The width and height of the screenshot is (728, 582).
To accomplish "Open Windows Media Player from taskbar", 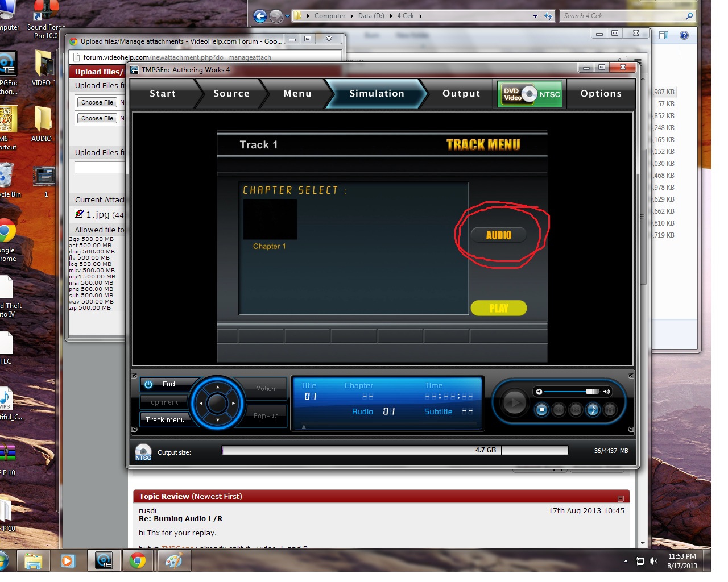I will click(68, 562).
